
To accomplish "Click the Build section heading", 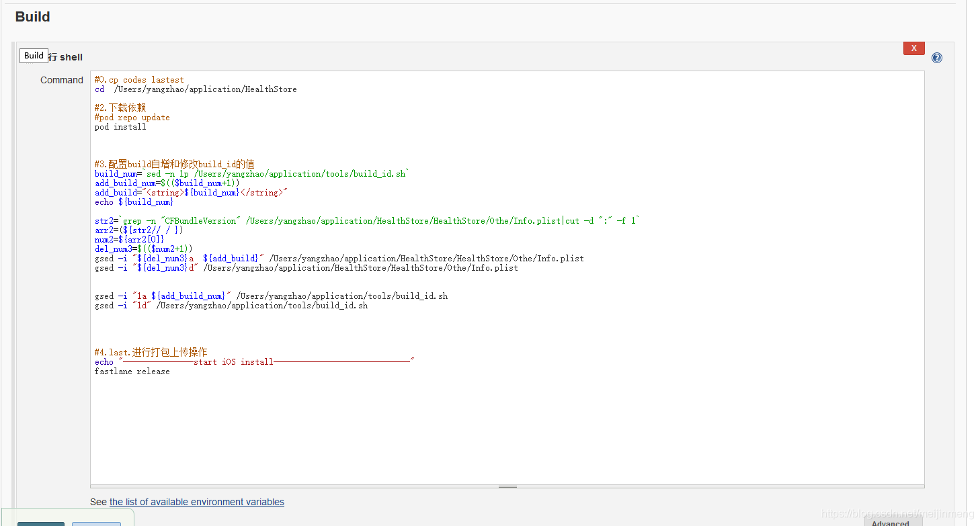I will tap(32, 17).
